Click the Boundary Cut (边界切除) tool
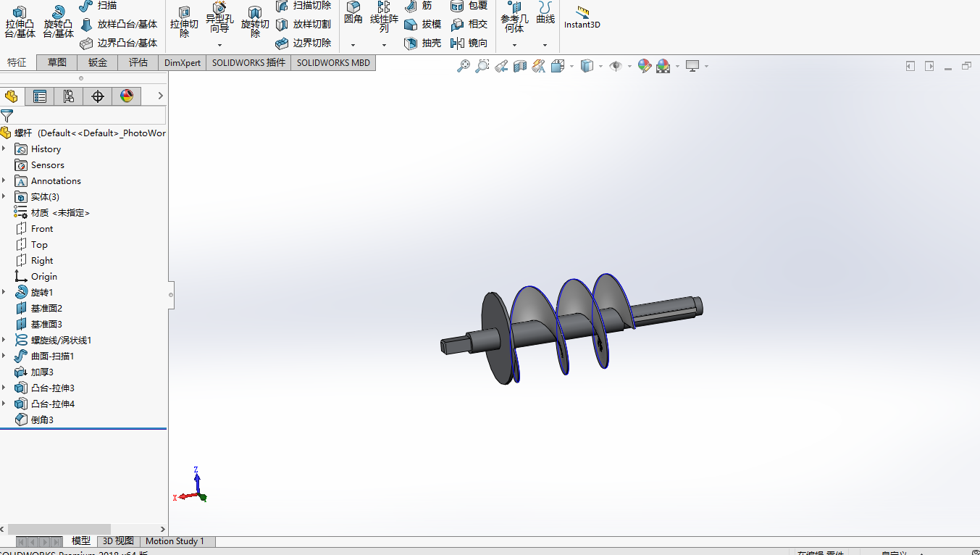The image size is (980, 555). point(303,43)
